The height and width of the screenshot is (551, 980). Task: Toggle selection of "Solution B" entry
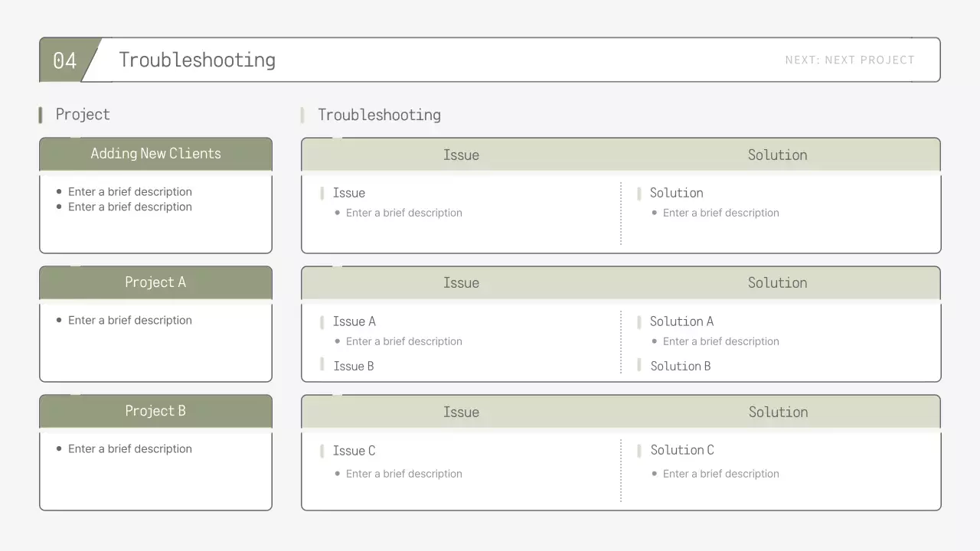681,366
